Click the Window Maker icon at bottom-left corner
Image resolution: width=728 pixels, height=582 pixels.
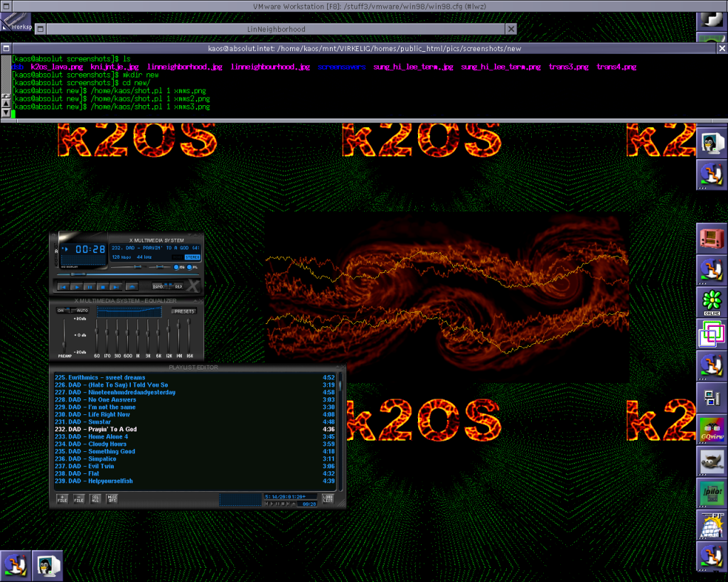(16, 566)
